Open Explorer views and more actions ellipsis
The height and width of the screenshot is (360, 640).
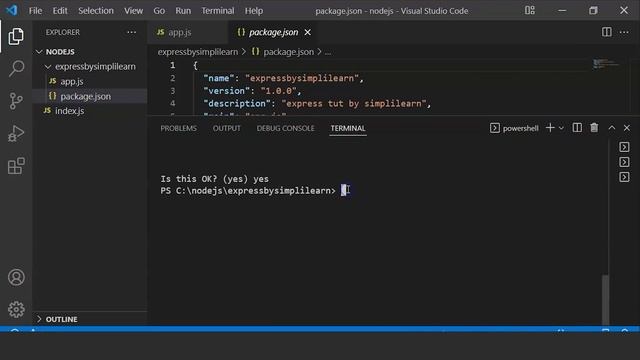point(131,32)
